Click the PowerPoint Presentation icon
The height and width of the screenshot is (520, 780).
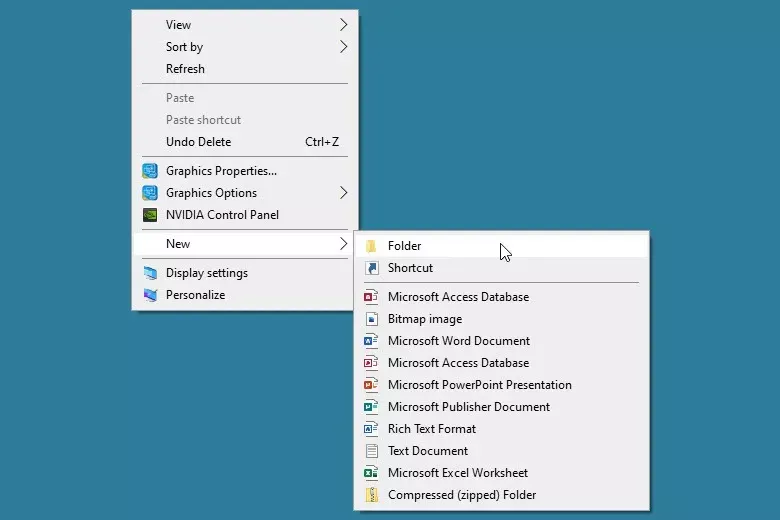(x=371, y=385)
